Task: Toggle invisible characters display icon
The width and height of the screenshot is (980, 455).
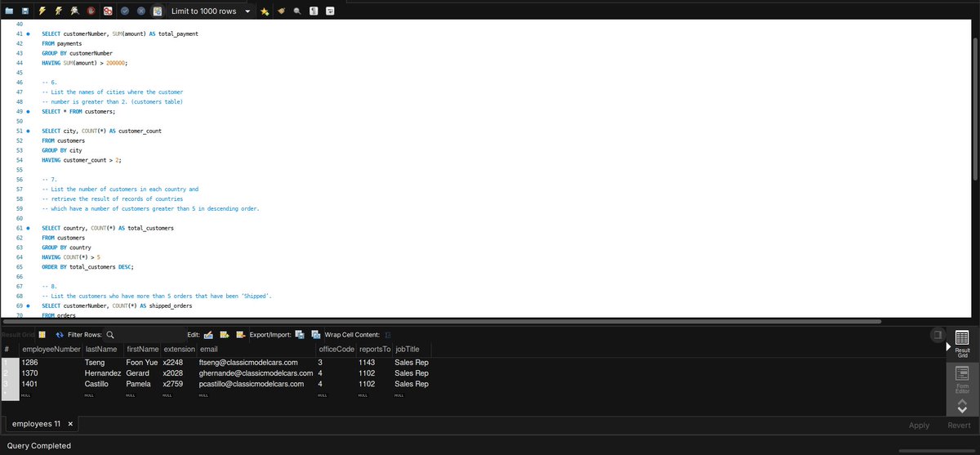Action: (x=314, y=11)
